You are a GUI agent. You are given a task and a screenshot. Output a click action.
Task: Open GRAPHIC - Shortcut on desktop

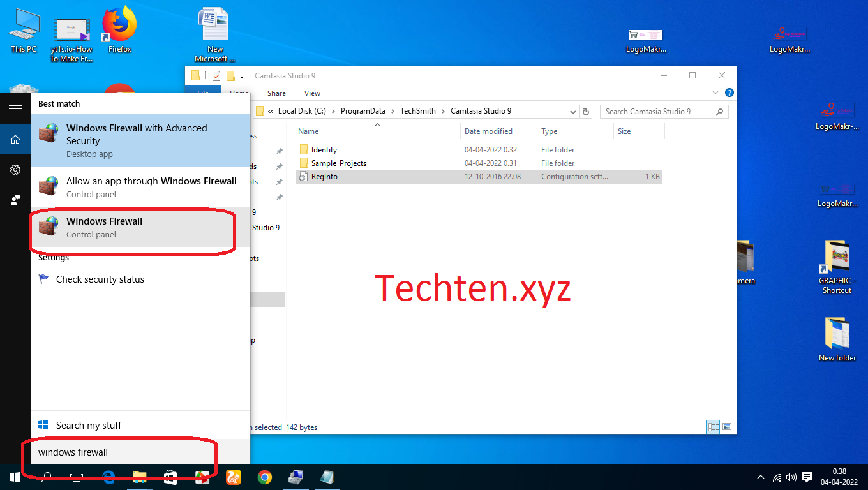pyautogui.click(x=837, y=267)
